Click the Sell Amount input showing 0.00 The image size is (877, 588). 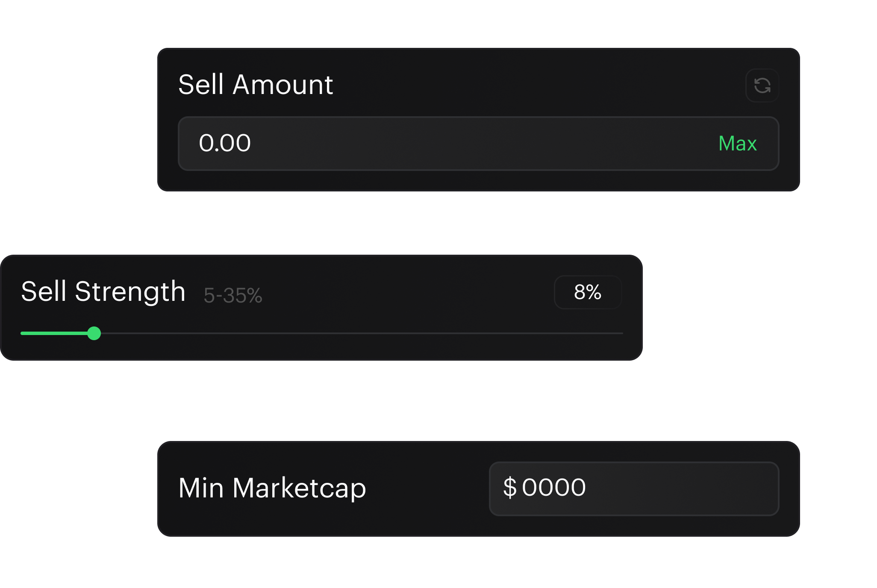coord(385,144)
